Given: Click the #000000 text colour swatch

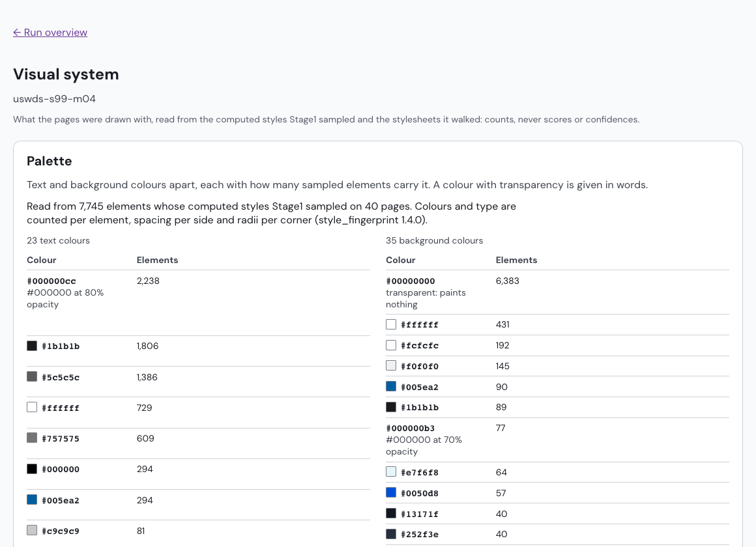Looking at the screenshot, I should click(32, 468).
